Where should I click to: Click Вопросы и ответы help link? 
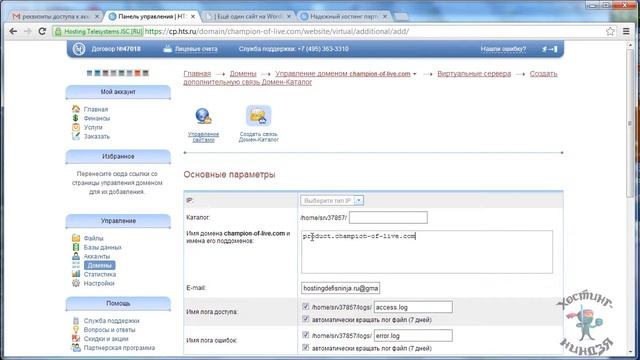109,329
